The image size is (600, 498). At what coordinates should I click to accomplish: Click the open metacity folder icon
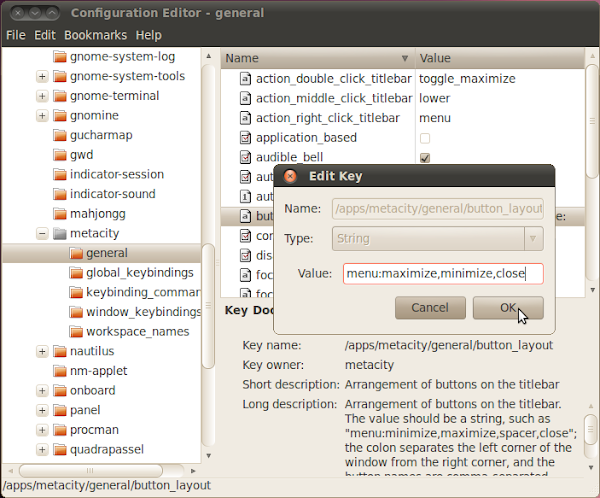pyautogui.click(x=60, y=233)
